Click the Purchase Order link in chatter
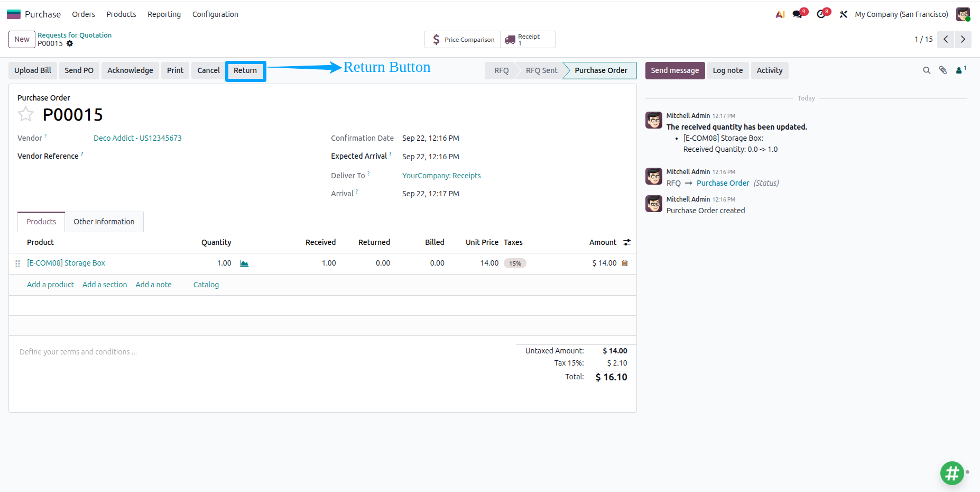The image size is (980, 492). (x=723, y=183)
